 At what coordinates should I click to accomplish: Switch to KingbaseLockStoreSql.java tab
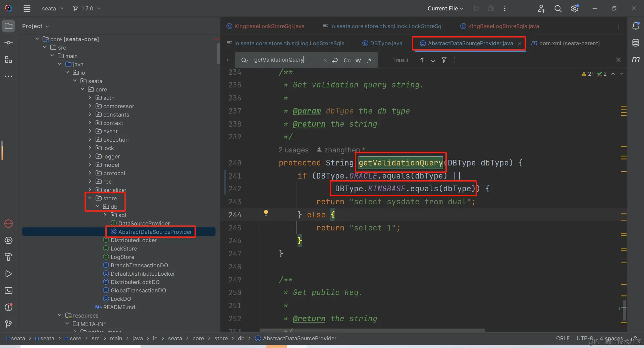click(x=266, y=26)
